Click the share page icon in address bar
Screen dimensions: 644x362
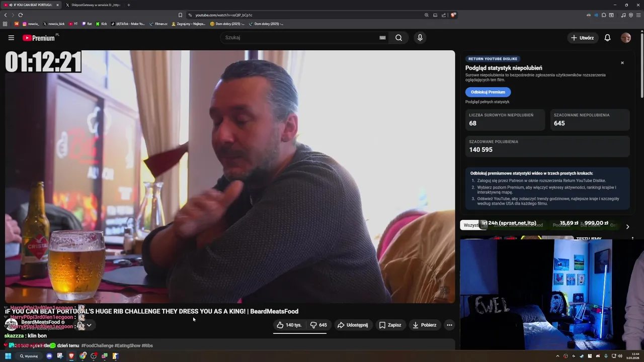pos(444,15)
